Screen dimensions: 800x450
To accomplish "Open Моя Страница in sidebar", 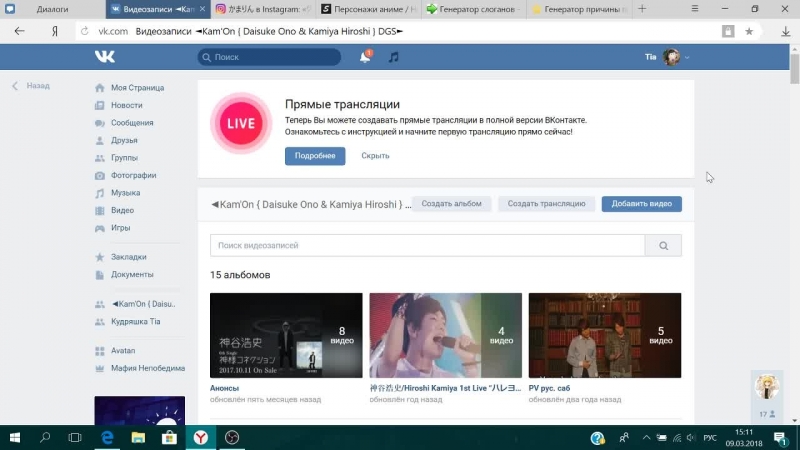I will point(137,88).
